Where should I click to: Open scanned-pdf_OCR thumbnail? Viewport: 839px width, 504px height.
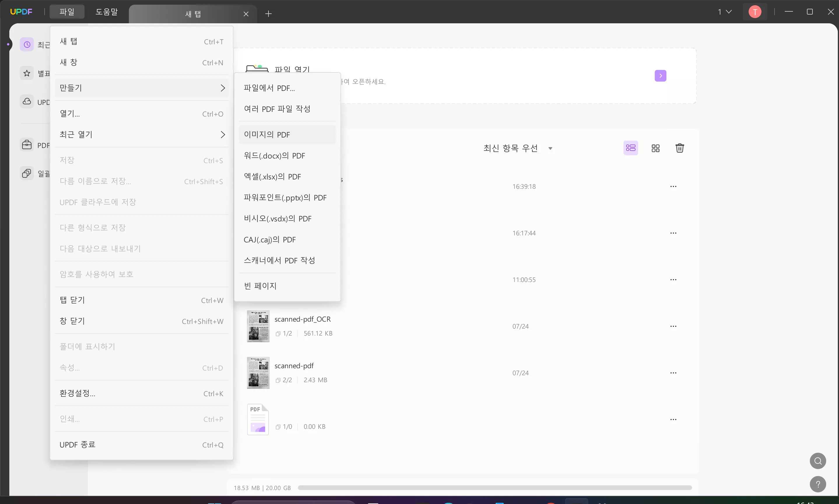point(258,326)
